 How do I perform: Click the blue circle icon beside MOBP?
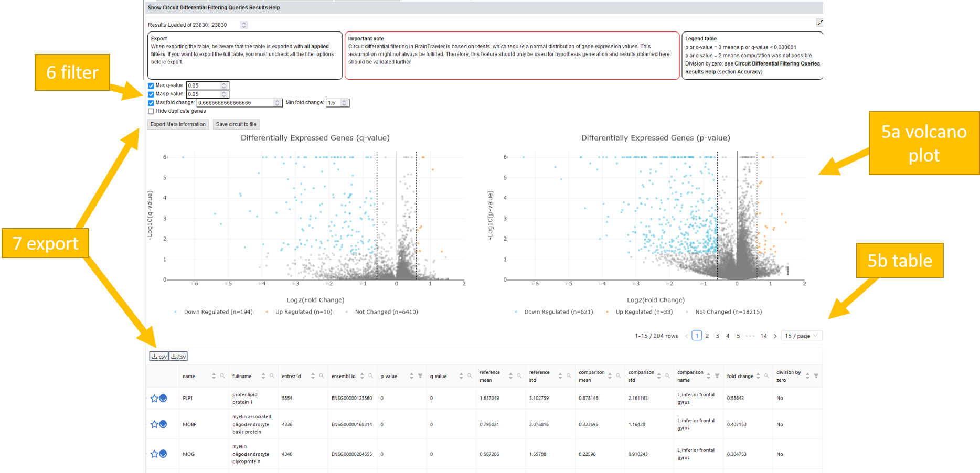coord(163,424)
